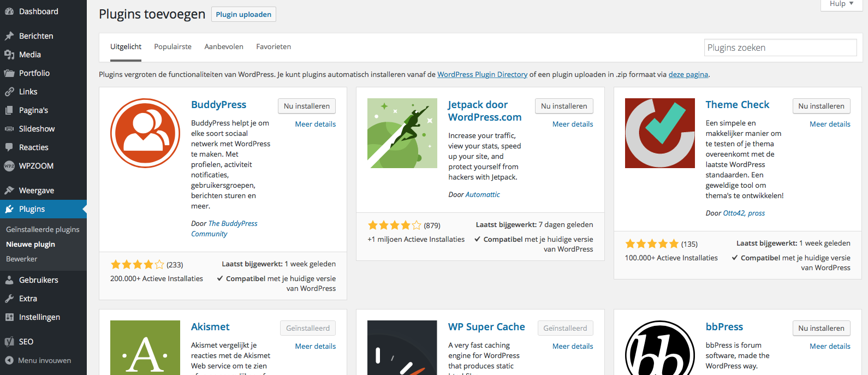Switch to the Aanbevolen tab
Viewport: 868px width, 375px height.
(224, 47)
